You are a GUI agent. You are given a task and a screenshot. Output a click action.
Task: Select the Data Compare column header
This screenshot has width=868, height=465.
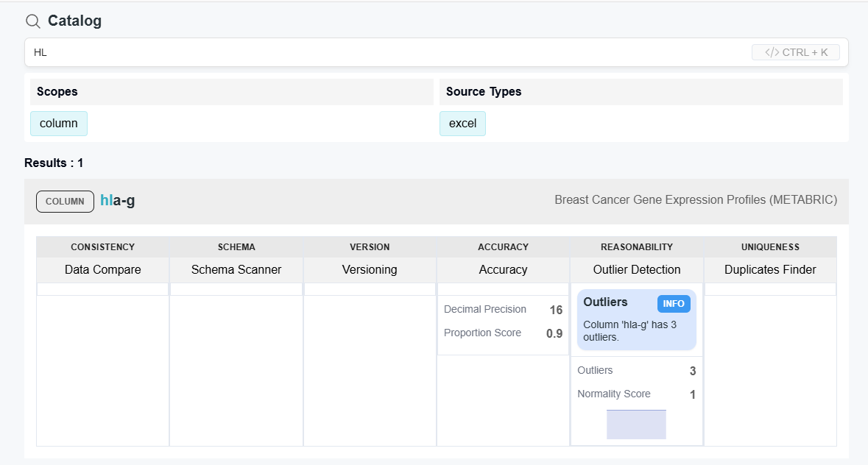click(102, 269)
